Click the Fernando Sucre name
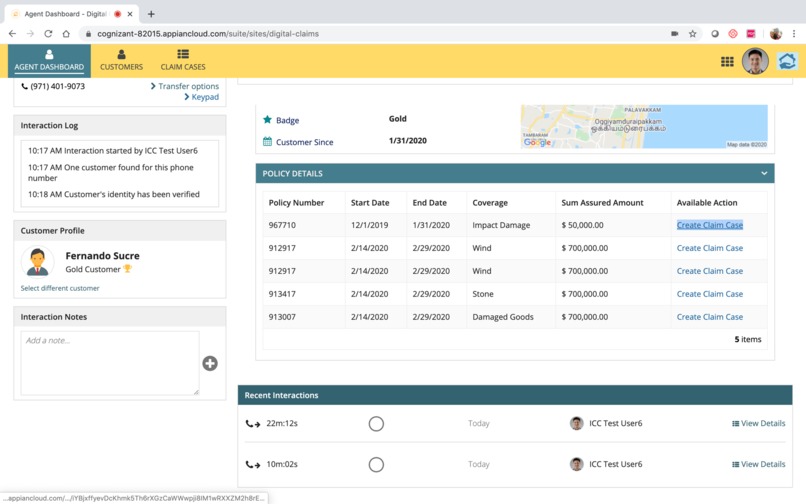The width and height of the screenshot is (806, 504). [x=102, y=256]
